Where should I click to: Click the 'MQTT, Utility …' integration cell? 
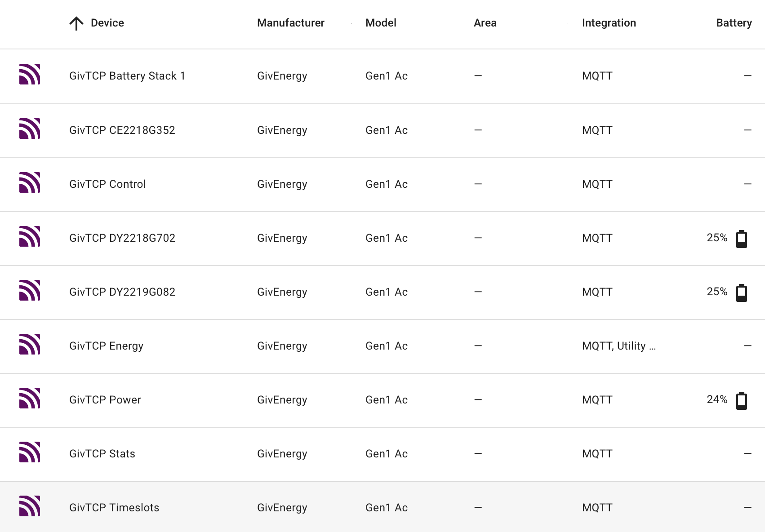coord(619,346)
